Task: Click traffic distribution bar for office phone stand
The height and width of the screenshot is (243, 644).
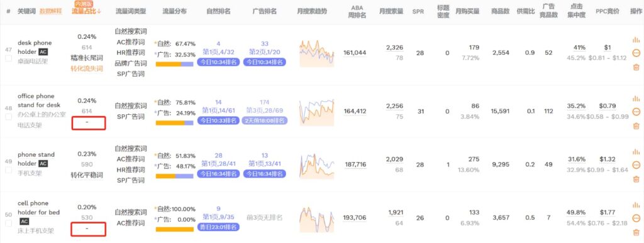Action: point(174,122)
